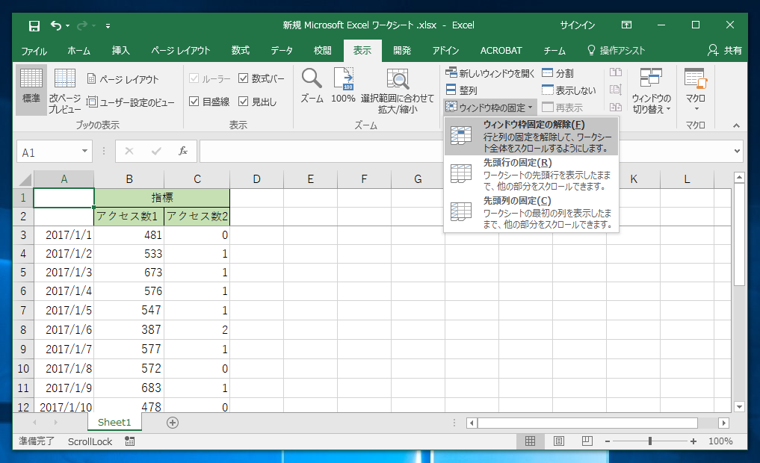This screenshot has height=463, width=760.
Task: Set zoom to 100% using ribbon icon
Action: [343, 85]
